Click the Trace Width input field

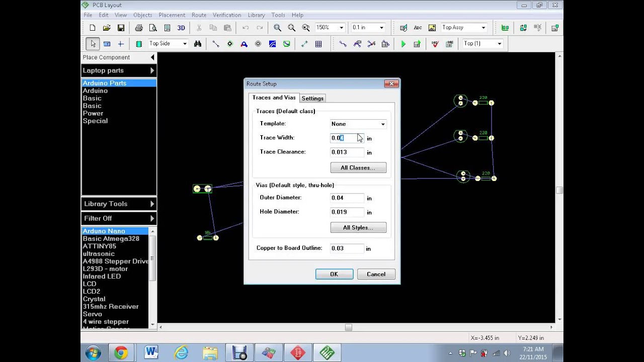347,138
